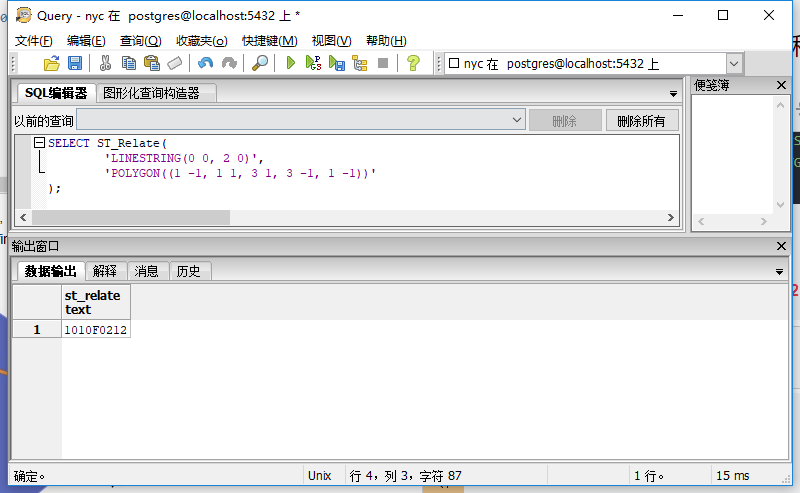The image size is (800, 493).
Task: Click scratch pad scroll up arrow
Action: coord(780,105)
